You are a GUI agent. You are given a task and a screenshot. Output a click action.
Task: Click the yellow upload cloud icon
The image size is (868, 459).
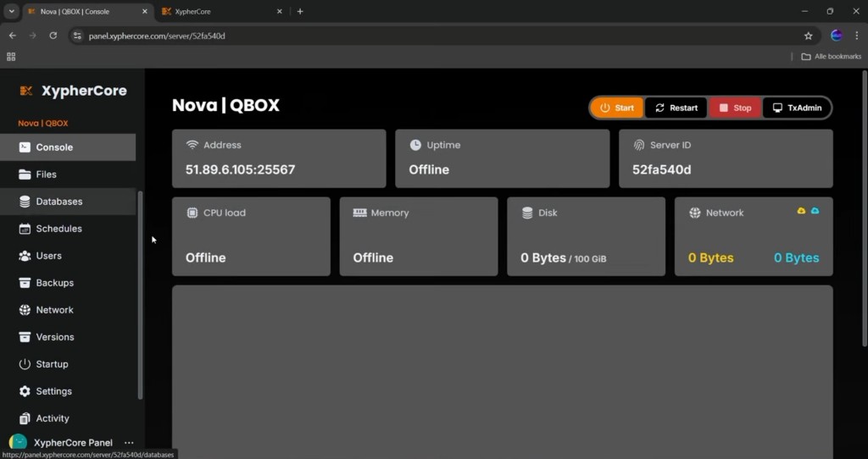801,211
